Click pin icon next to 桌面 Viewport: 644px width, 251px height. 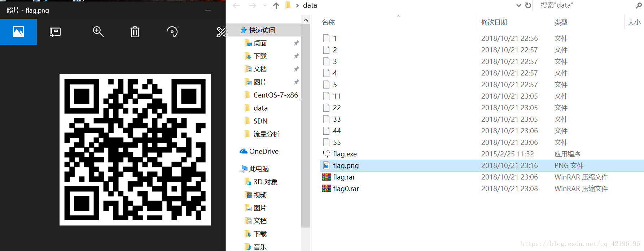click(296, 43)
